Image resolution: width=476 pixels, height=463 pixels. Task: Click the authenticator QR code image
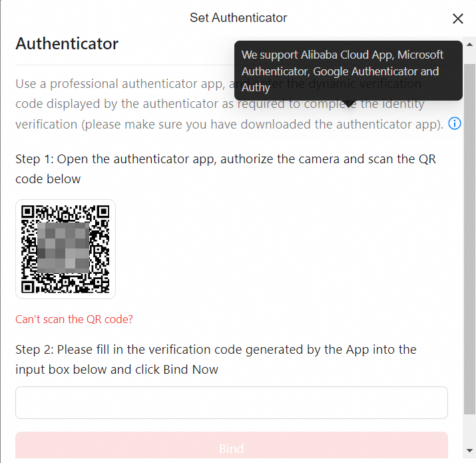65,249
